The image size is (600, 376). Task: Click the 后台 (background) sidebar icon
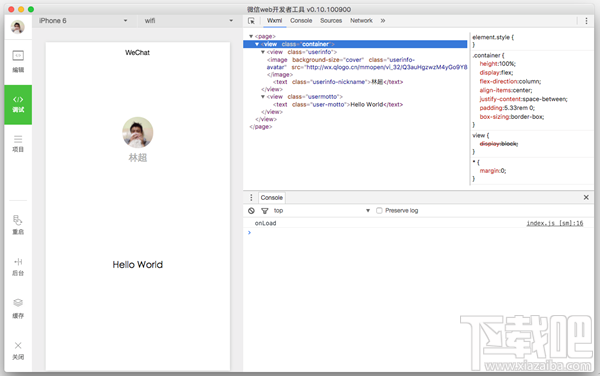point(18,267)
